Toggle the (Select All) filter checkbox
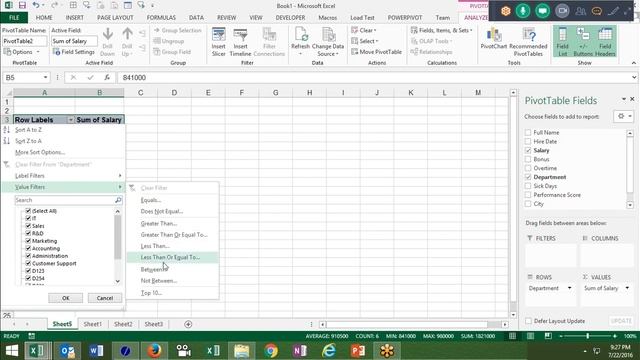 click(x=28, y=211)
